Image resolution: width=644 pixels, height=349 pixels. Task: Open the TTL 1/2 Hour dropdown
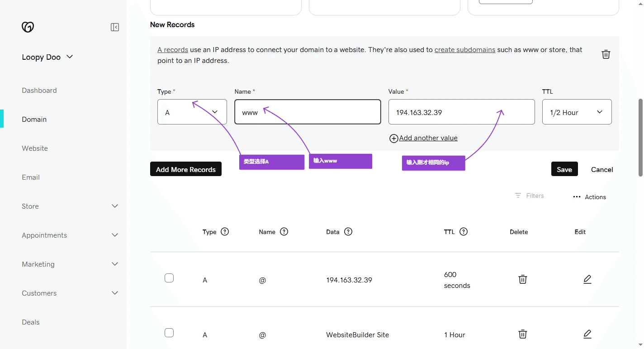(x=577, y=112)
